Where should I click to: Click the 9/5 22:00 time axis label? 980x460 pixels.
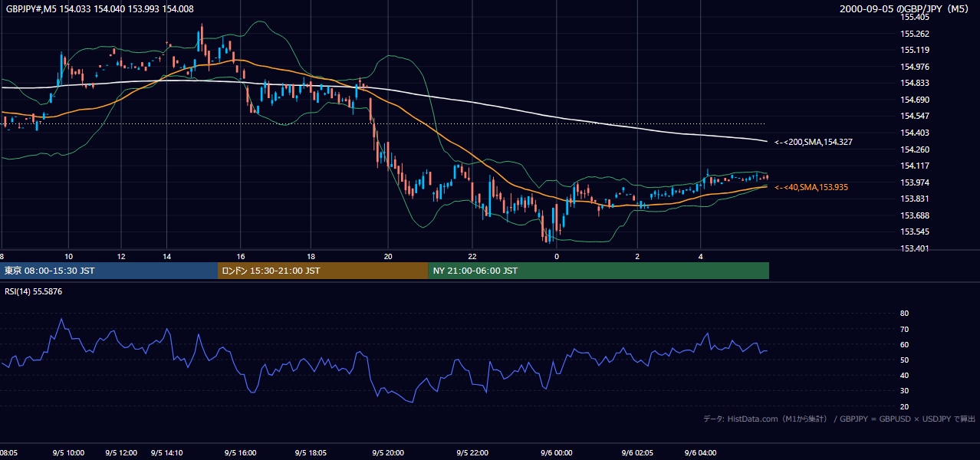472,453
